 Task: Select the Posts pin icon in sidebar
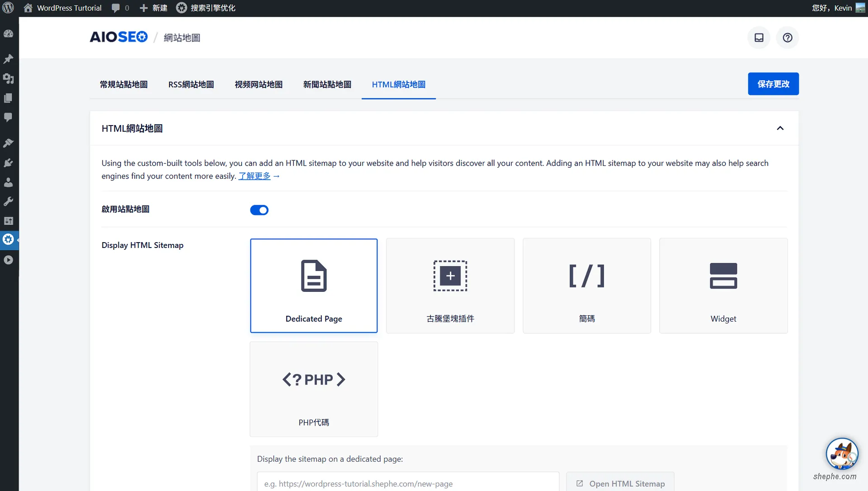[9, 59]
